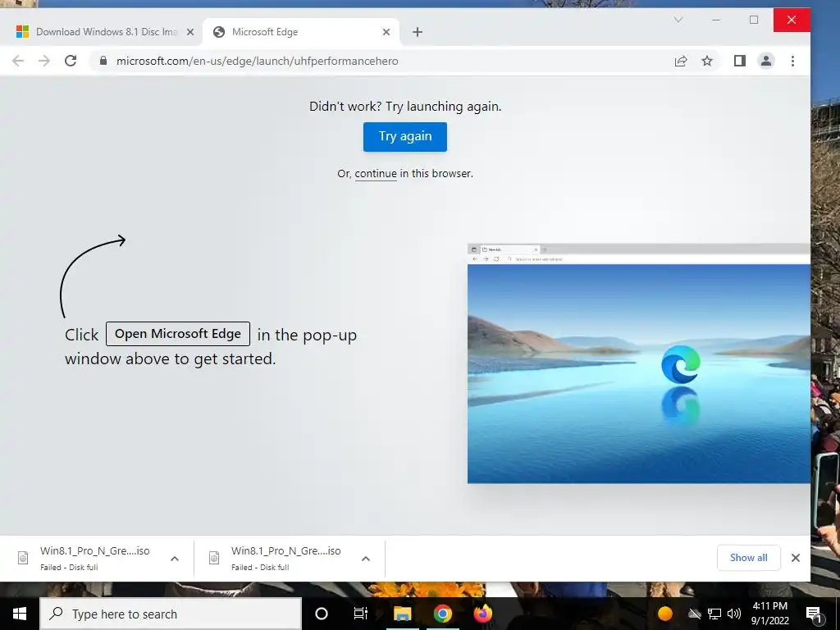This screenshot has width=840, height=630.
Task: Open the notification action center
Action: click(x=814, y=614)
